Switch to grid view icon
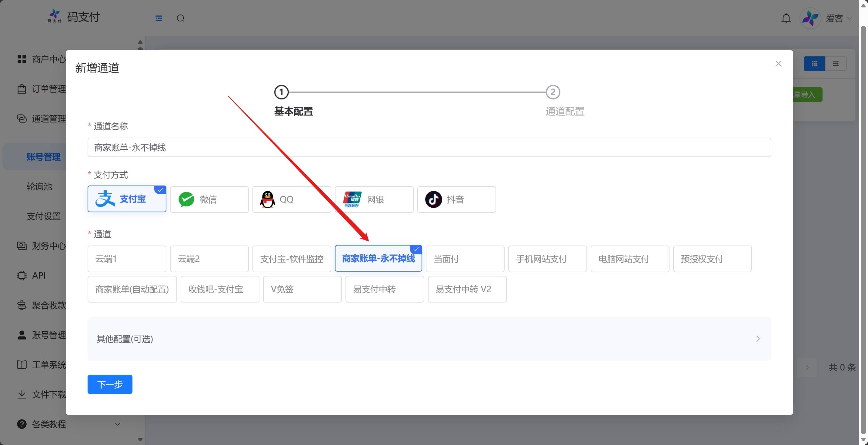 pos(814,64)
